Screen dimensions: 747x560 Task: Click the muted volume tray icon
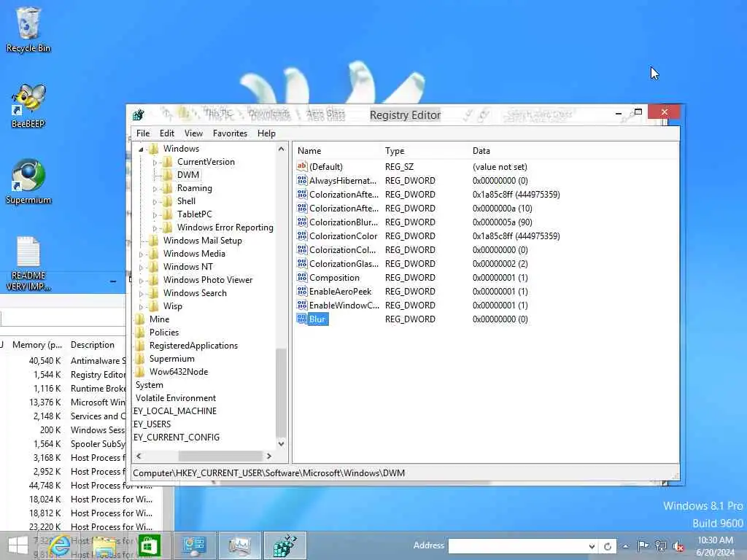click(678, 546)
